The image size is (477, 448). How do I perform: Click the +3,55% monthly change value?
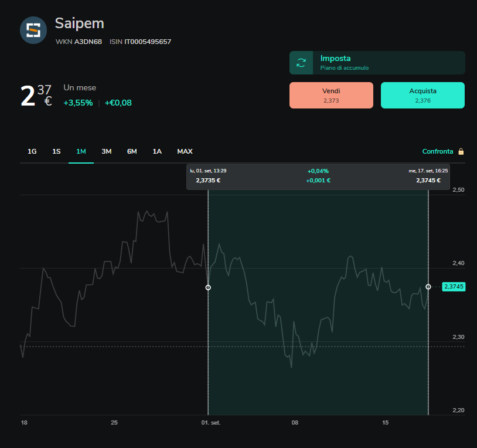pos(78,103)
